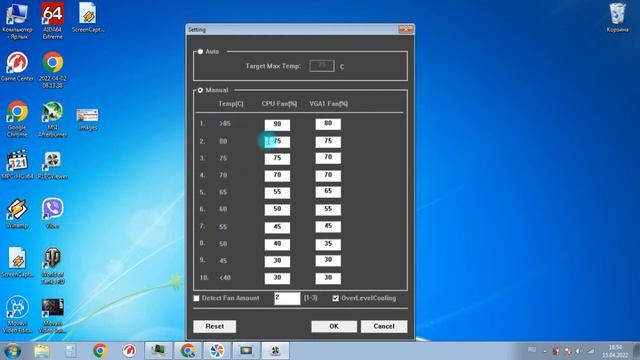The height and width of the screenshot is (360, 640).
Task: Edit VGA1 Fan value for row 8 (50)
Action: coord(328,244)
